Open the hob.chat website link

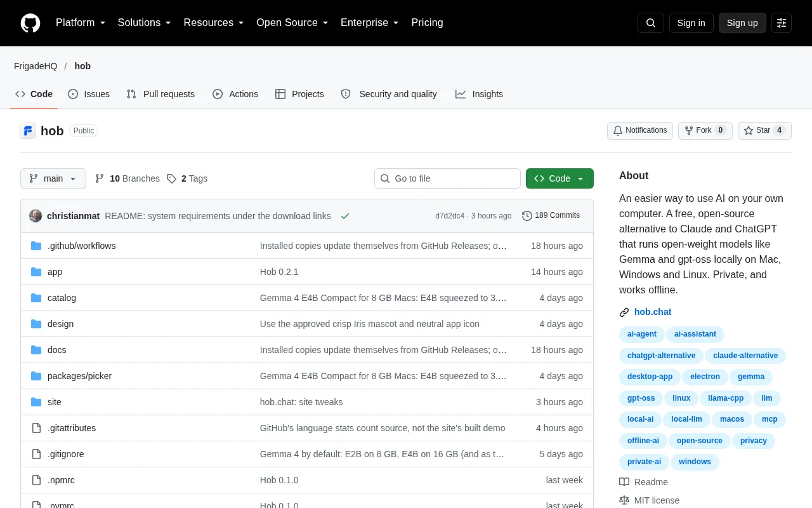pyautogui.click(x=653, y=312)
